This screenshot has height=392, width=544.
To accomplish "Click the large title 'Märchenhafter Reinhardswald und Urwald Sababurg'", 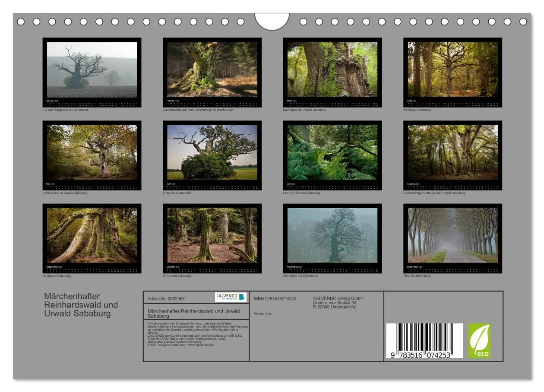I will tap(81, 305).
